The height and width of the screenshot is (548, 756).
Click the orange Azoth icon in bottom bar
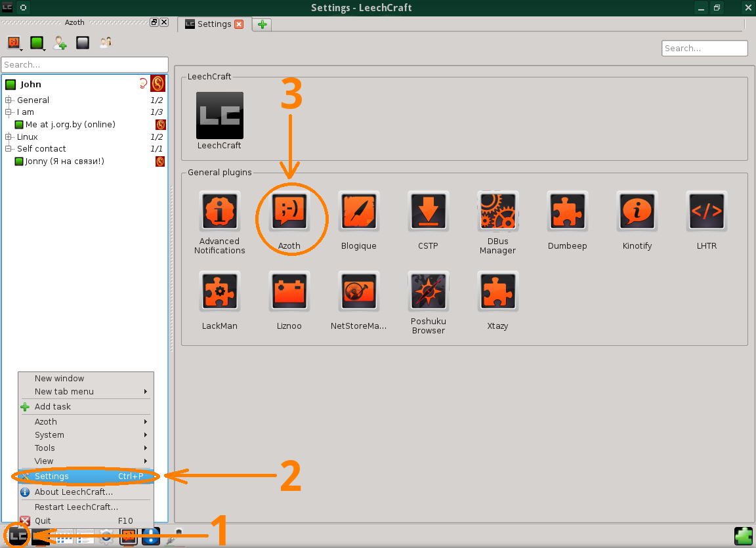(x=129, y=536)
